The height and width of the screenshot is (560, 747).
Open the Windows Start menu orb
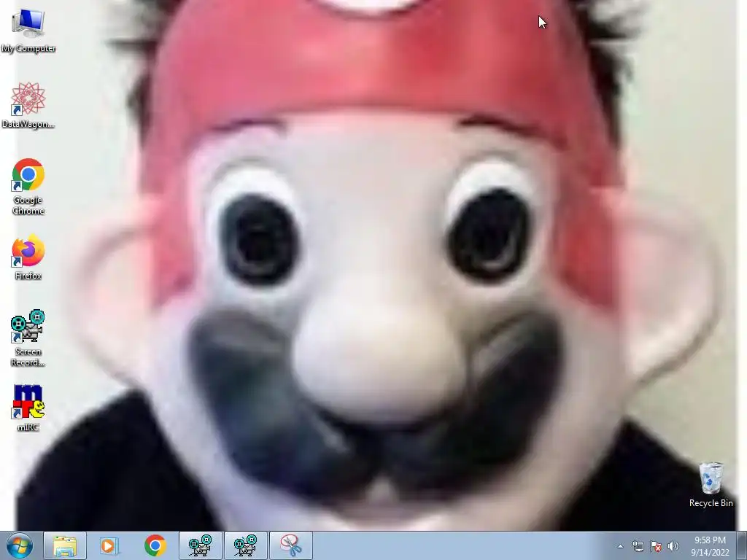tap(20, 545)
